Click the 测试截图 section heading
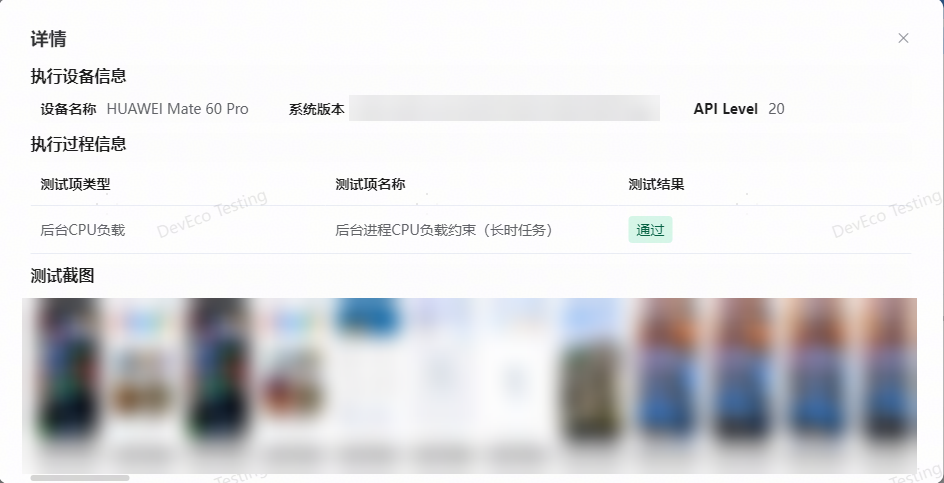This screenshot has height=483, width=944. [63, 276]
